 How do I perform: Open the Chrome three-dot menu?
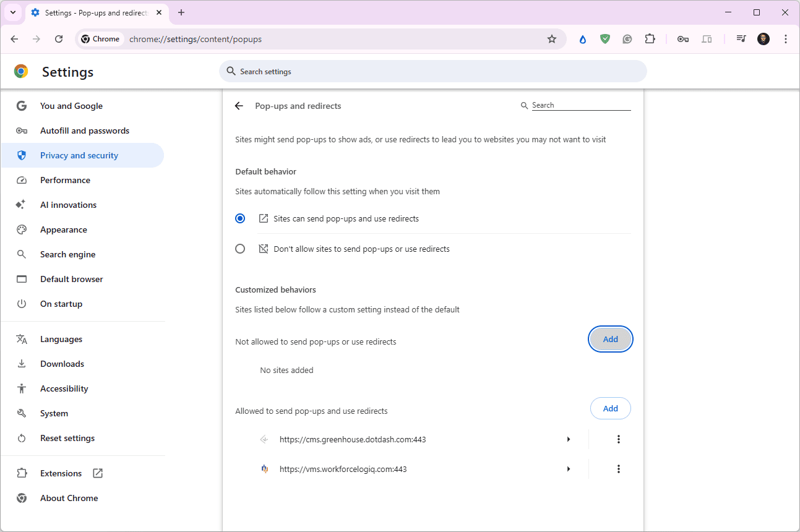click(786, 39)
